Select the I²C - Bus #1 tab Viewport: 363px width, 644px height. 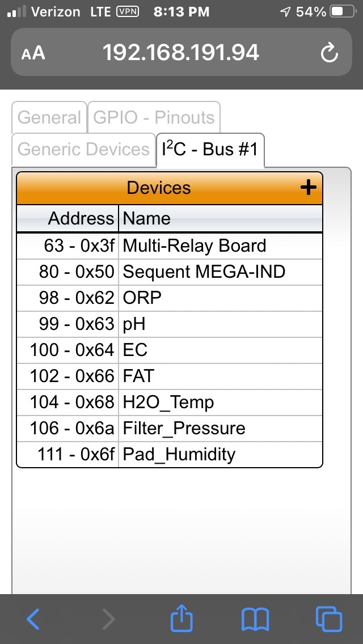(210, 150)
